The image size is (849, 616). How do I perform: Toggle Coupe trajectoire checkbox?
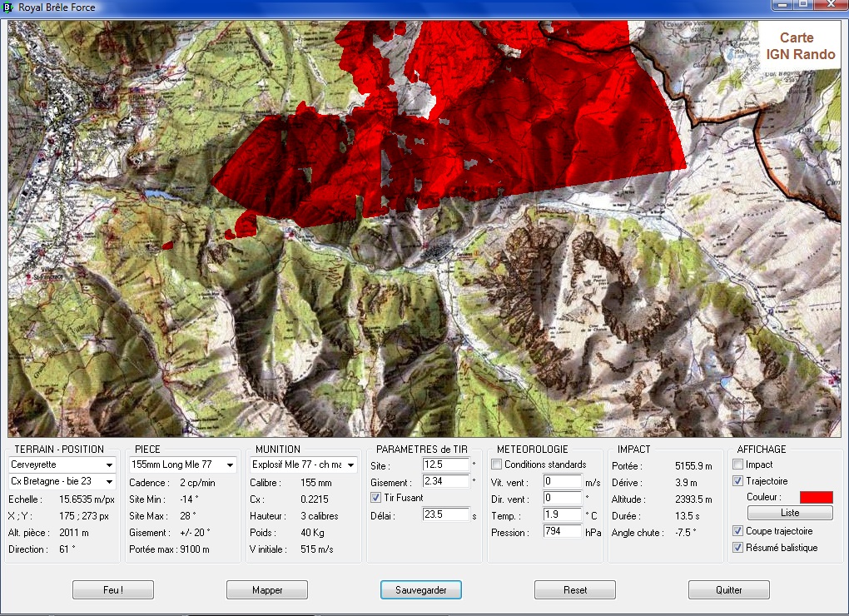click(x=737, y=531)
